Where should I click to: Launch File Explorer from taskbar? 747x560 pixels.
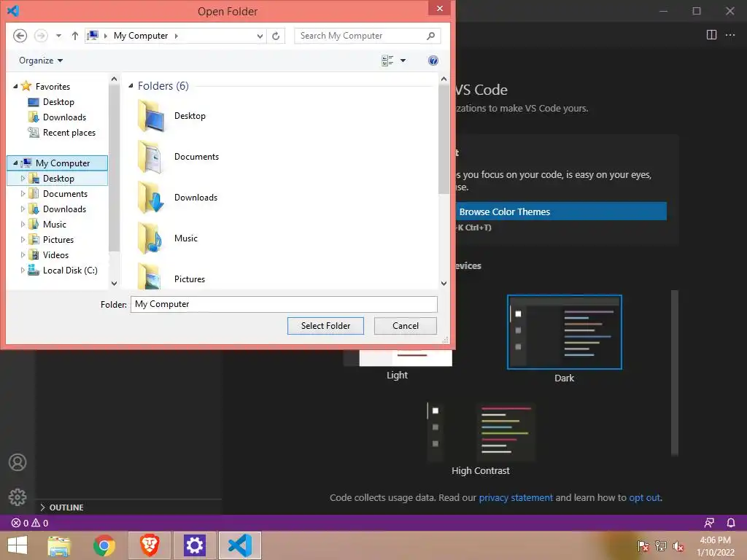click(x=59, y=545)
